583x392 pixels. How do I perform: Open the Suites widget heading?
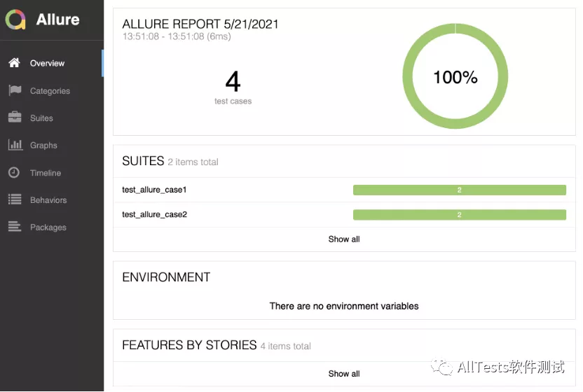[x=143, y=161]
